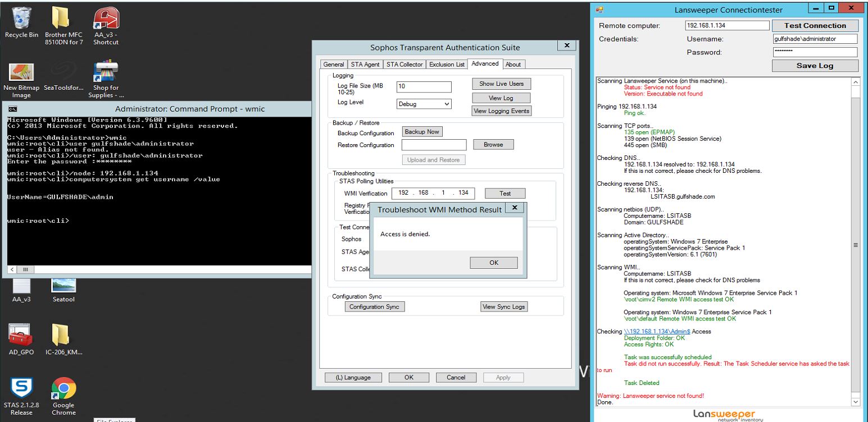Click OK in WMI Method Result dialog
Screen dimensions: 868x422
click(x=494, y=263)
